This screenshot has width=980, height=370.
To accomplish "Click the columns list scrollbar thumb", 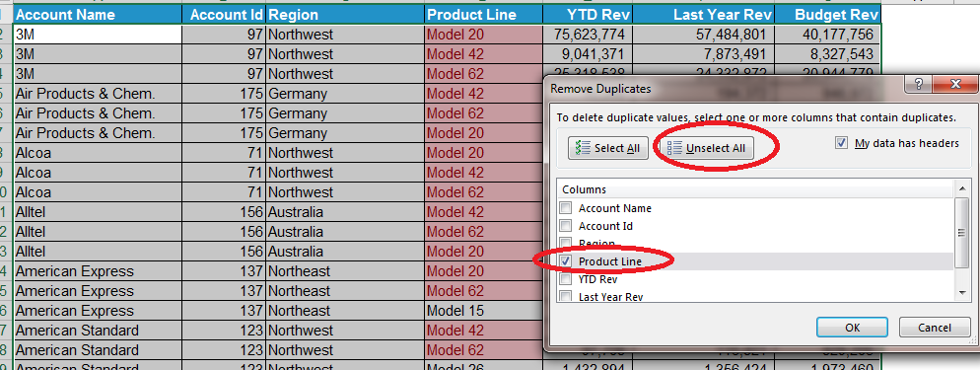I will point(961,233).
